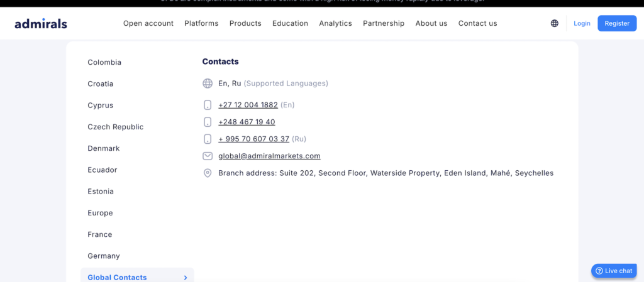
Task: Click the admirals logo
Action: pos(41,23)
